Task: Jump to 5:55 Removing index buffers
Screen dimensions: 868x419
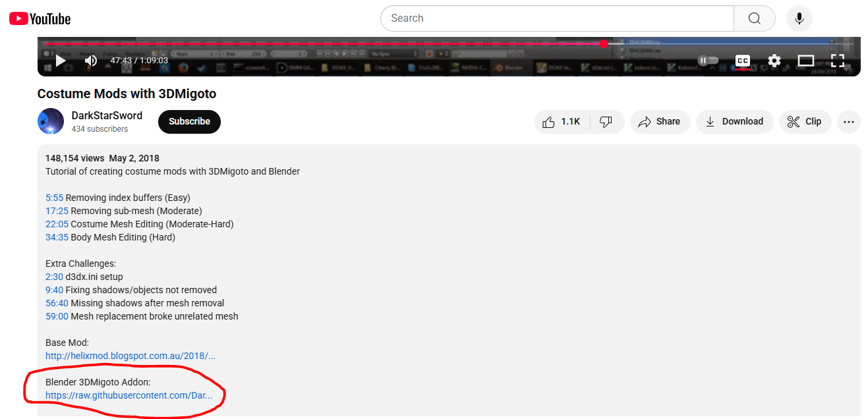Action: pyautogui.click(x=54, y=198)
